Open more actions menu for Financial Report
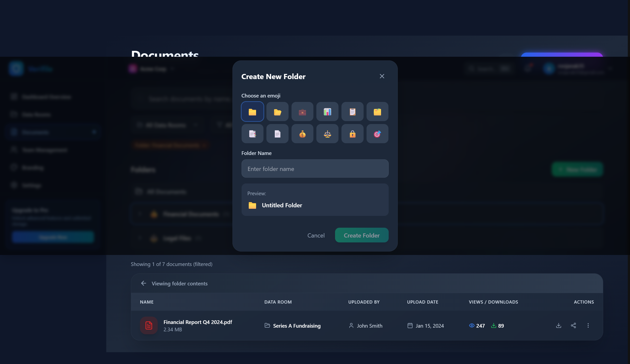 [588, 325]
